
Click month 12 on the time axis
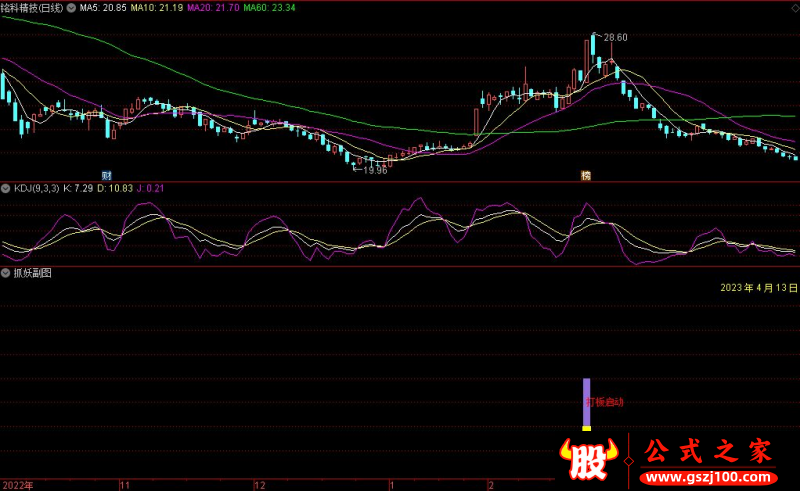click(x=259, y=484)
